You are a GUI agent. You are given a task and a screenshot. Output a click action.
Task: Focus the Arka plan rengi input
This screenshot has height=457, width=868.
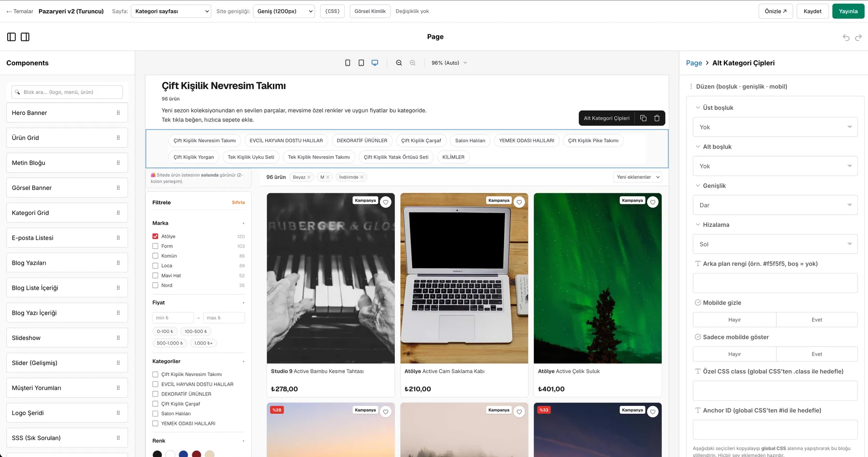pyautogui.click(x=775, y=283)
